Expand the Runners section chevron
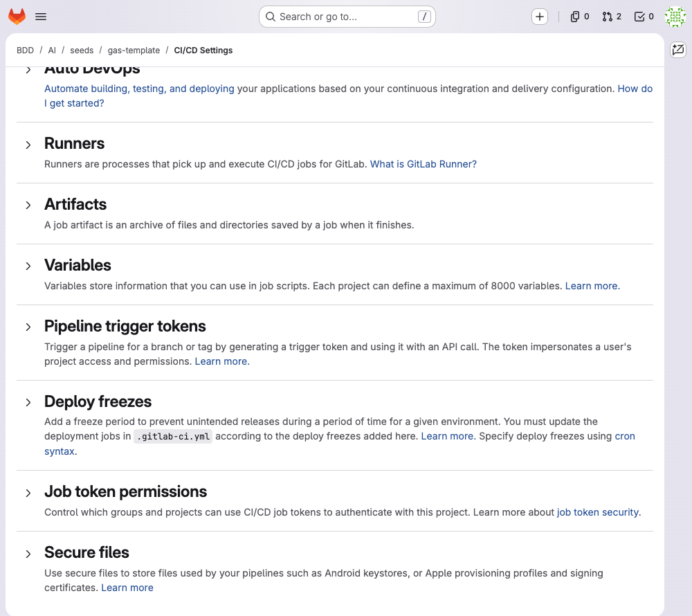 pyautogui.click(x=28, y=145)
